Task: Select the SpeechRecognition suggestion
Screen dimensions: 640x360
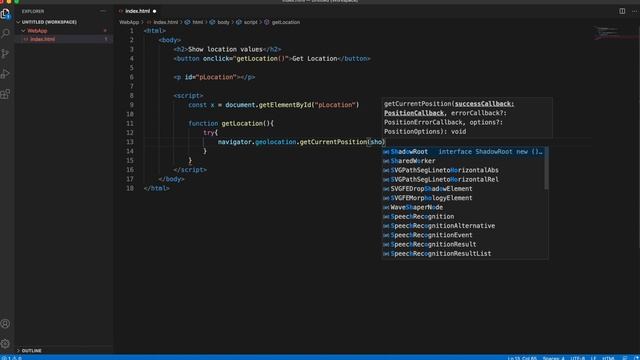Action: click(x=463, y=217)
